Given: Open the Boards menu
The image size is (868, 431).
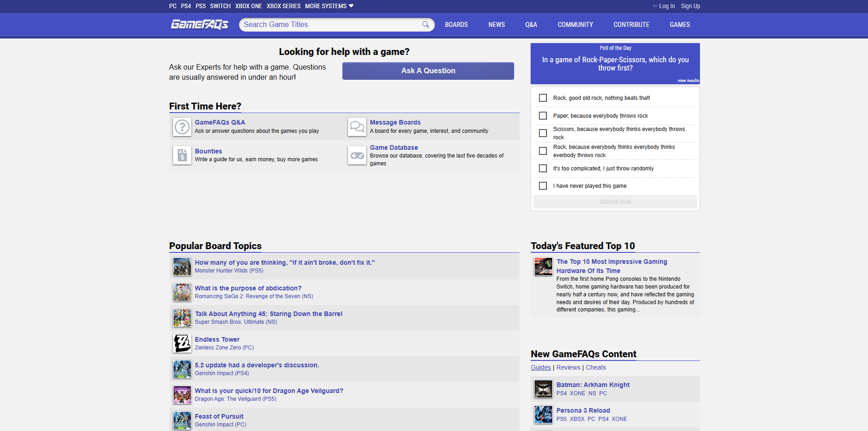Looking at the screenshot, I should click(456, 25).
